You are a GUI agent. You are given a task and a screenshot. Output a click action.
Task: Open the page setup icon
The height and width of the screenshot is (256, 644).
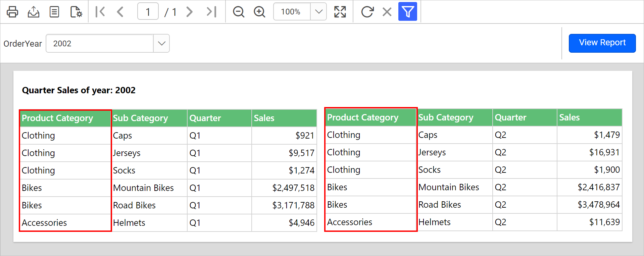point(76,12)
